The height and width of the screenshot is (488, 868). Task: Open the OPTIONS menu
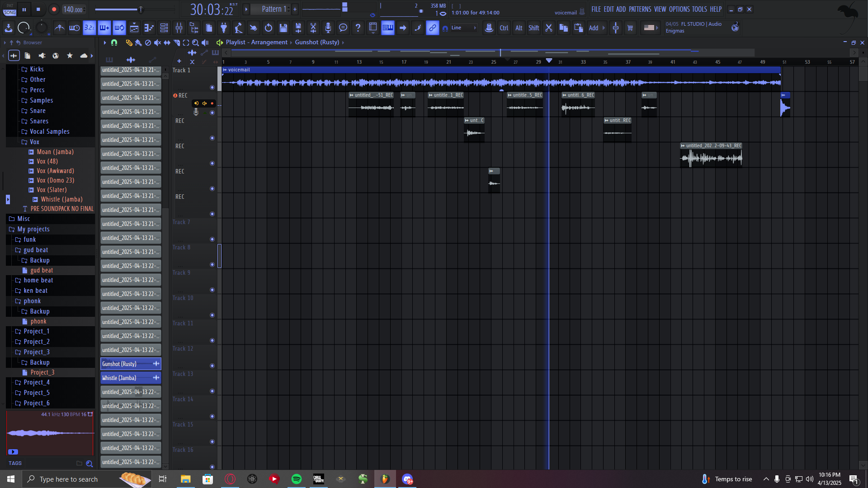pyautogui.click(x=679, y=9)
